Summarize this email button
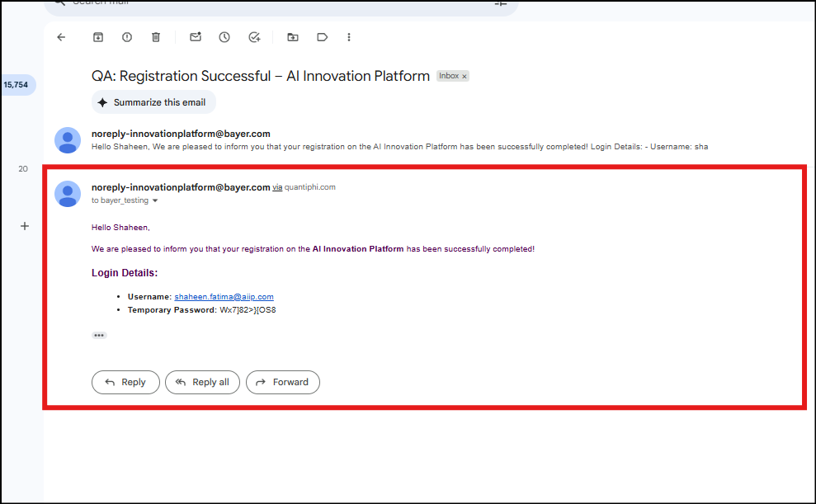The image size is (816, 504). click(153, 102)
